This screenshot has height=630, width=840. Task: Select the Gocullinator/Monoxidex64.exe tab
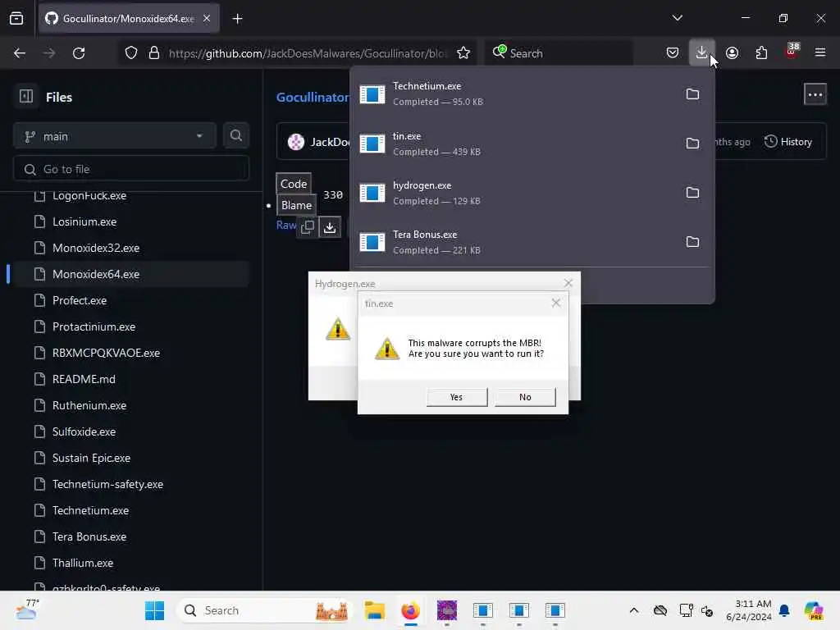pyautogui.click(x=129, y=18)
